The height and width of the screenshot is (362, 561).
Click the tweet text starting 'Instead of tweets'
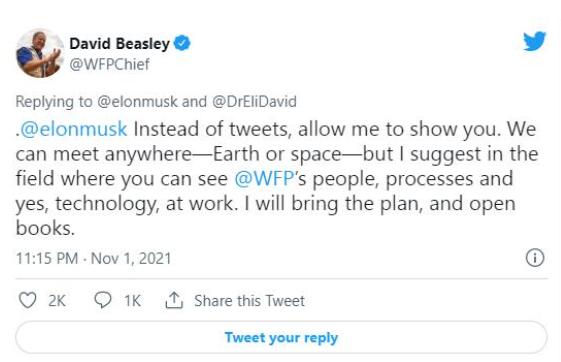click(277, 178)
